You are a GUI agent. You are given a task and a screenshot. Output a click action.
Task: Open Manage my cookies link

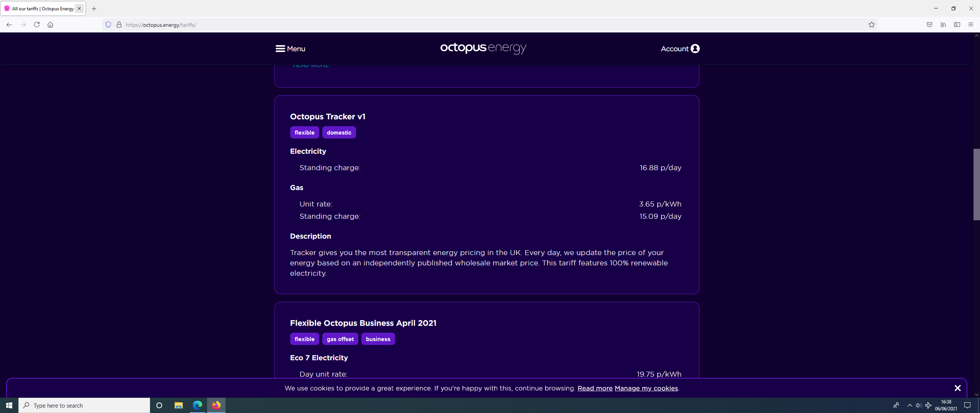[x=646, y=388]
